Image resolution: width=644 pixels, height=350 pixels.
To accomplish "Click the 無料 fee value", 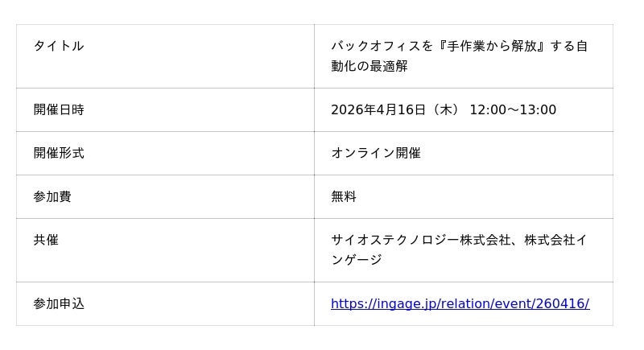I will point(344,196).
